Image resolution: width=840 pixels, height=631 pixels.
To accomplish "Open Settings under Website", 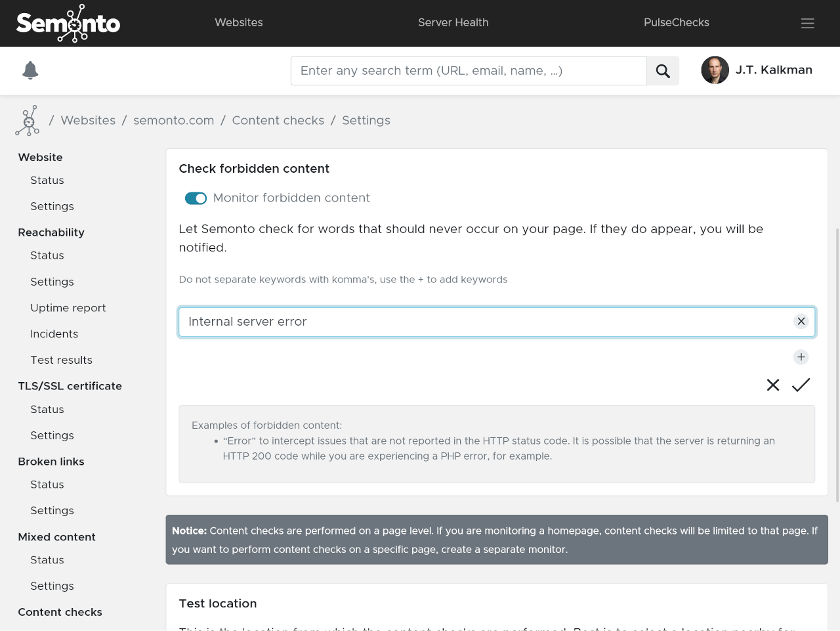I will pos(52,206).
